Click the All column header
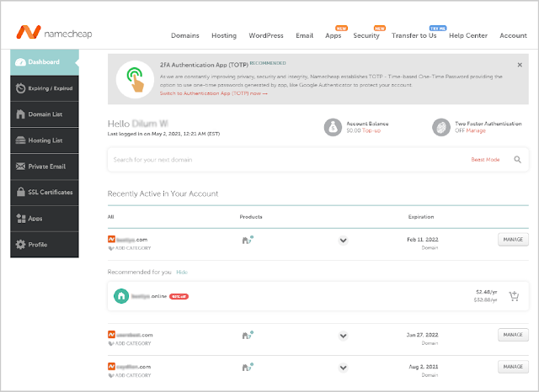The height and width of the screenshot is (392, 539). (x=110, y=217)
